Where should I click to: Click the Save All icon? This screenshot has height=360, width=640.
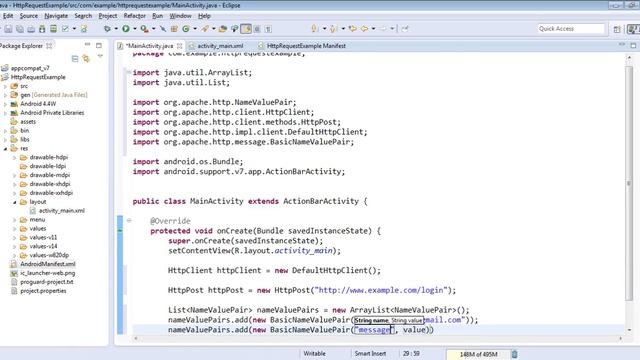[x=20, y=29]
